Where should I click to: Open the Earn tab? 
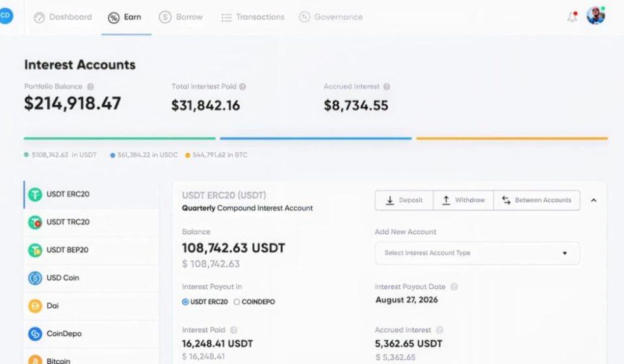pyautogui.click(x=125, y=18)
